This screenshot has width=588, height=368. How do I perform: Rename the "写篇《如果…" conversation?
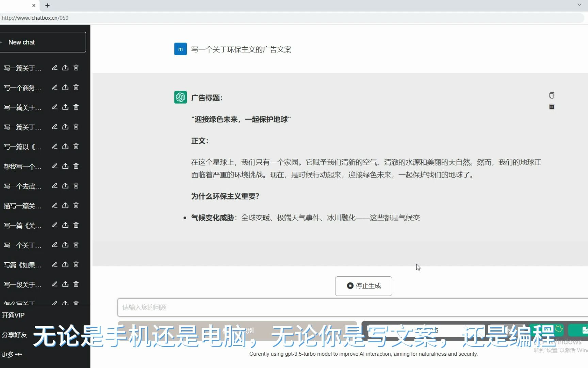click(x=54, y=264)
